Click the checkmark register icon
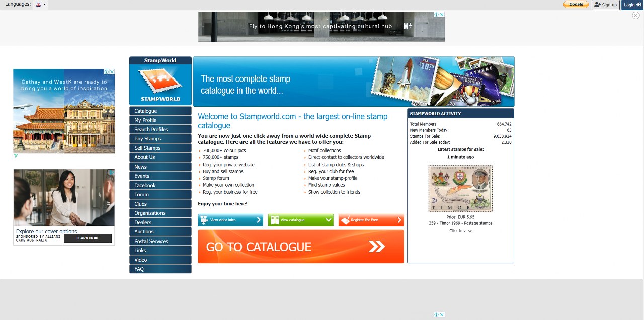644x320 pixels. [x=345, y=220]
